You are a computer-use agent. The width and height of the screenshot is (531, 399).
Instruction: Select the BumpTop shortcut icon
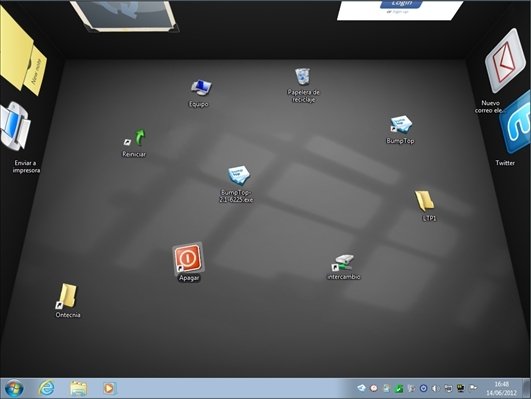(x=401, y=125)
